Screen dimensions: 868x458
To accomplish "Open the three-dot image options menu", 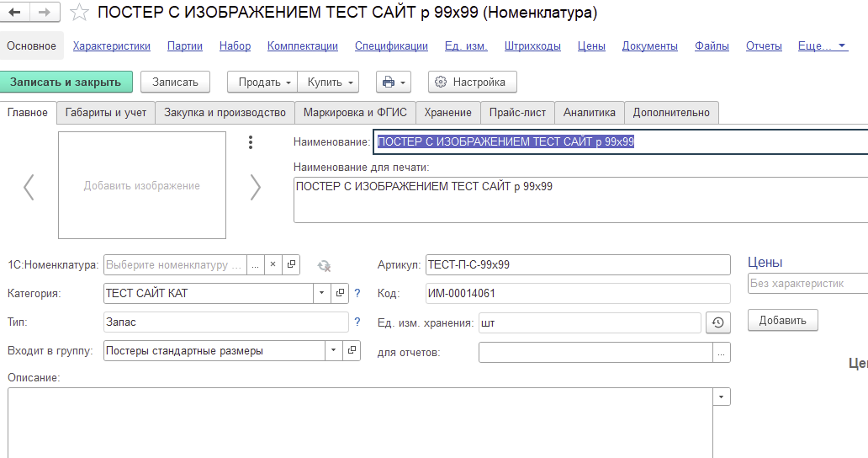I will point(251,142).
